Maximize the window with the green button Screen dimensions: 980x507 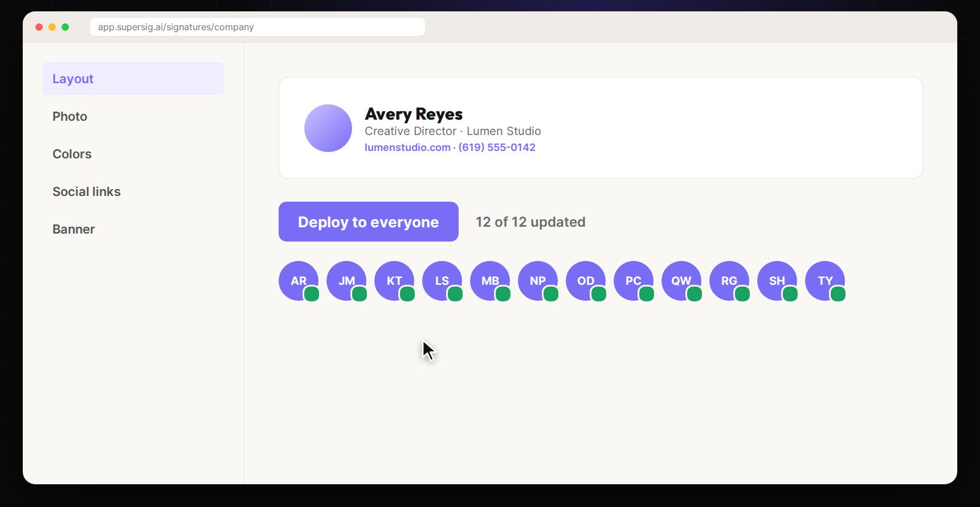click(x=66, y=27)
